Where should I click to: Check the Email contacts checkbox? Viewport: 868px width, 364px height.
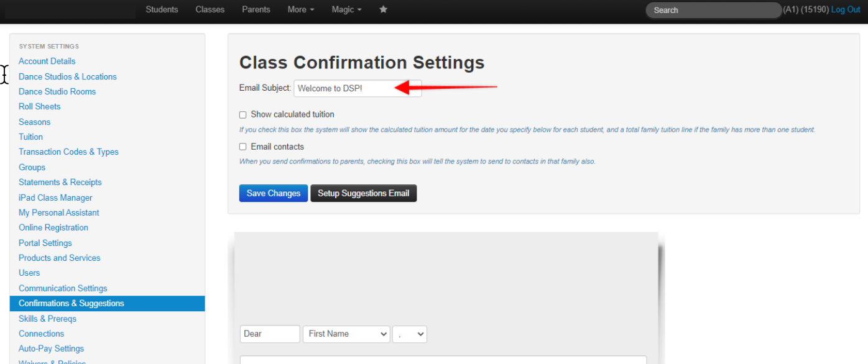tap(242, 147)
